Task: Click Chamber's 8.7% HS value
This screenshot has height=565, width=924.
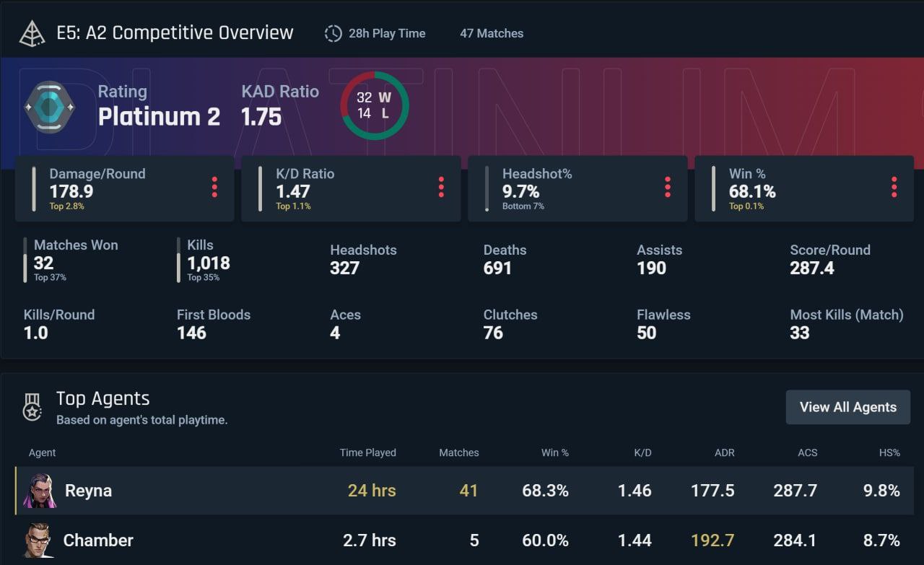Action: pyautogui.click(x=881, y=540)
